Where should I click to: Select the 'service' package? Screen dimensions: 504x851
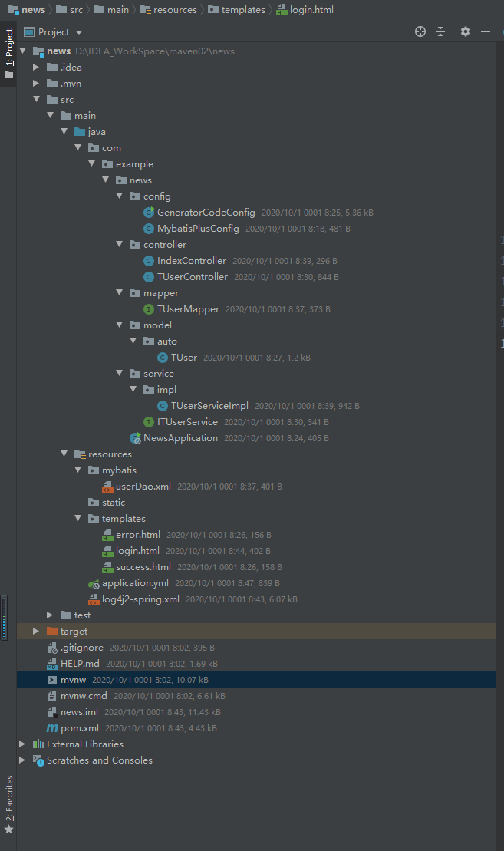159,374
